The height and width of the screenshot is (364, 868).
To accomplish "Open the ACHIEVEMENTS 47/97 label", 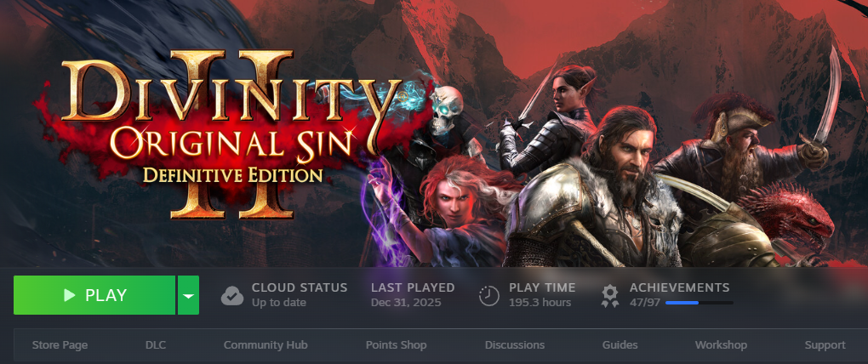I will [679, 294].
